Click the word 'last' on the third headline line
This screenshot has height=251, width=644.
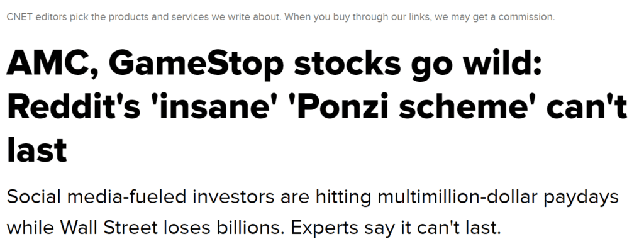point(36,150)
